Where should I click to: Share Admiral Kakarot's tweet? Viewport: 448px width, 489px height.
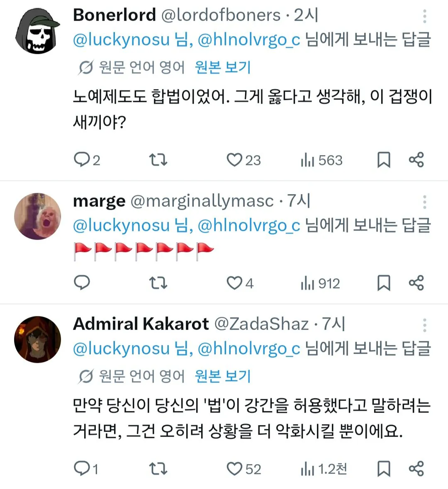[x=416, y=469]
